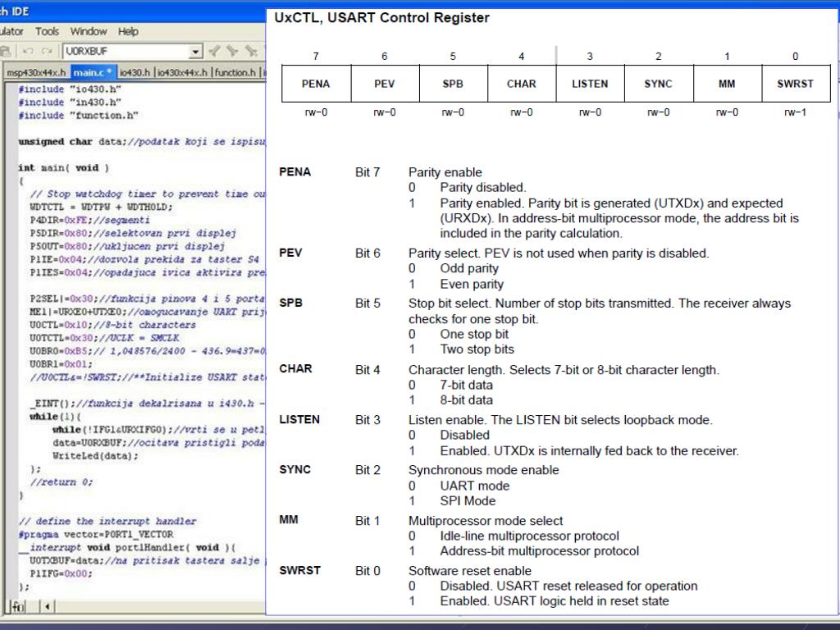The width and height of the screenshot is (840, 630).
Task: Click the WDTCTL = WDTPW + WDTHOLD line
Action: [101, 207]
